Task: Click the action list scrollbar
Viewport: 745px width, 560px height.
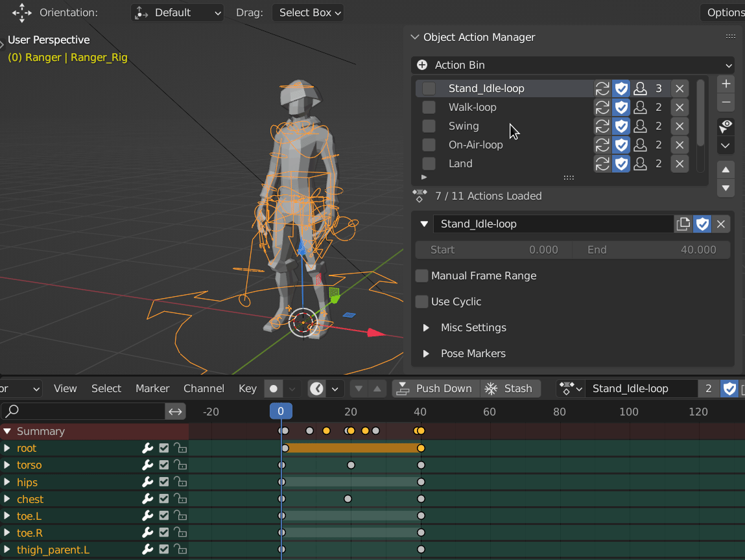Action: [700, 113]
